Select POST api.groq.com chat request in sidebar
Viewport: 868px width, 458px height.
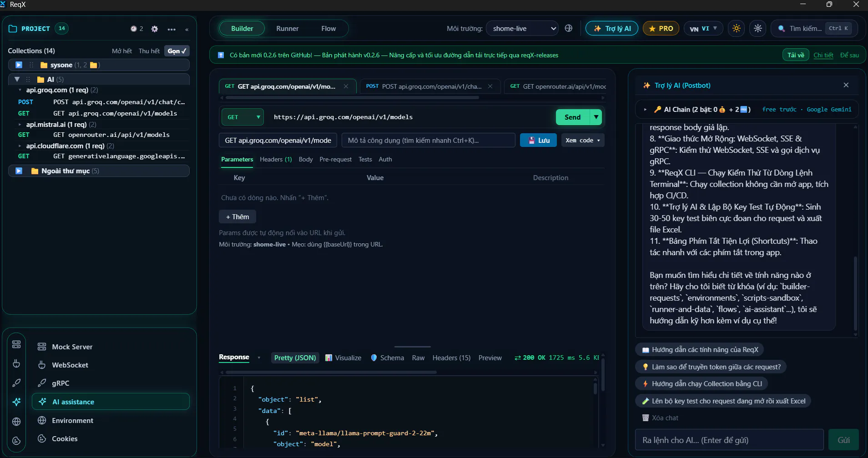coord(101,102)
